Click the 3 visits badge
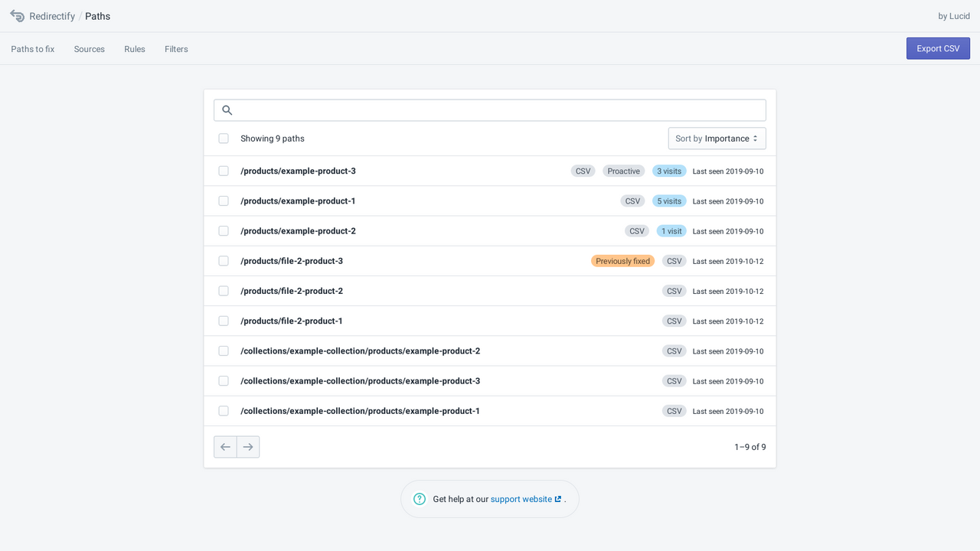 click(x=669, y=171)
